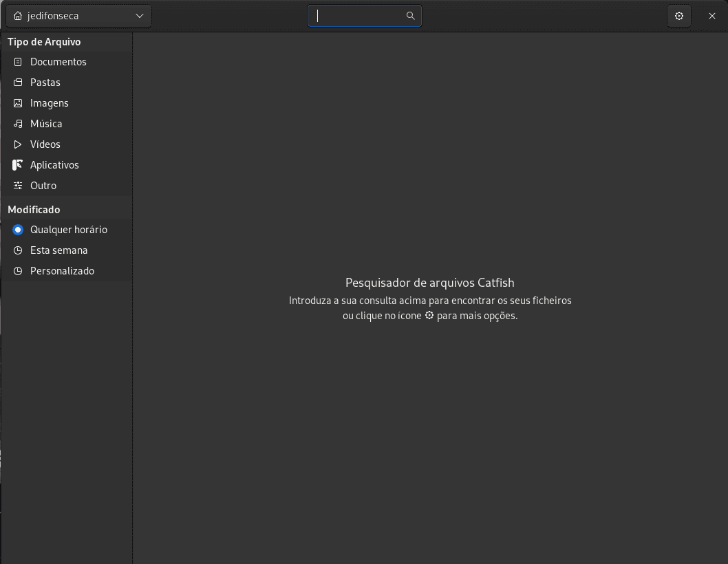Click the Esta semana clock icon
The width and height of the screenshot is (728, 564).
click(18, 250)
